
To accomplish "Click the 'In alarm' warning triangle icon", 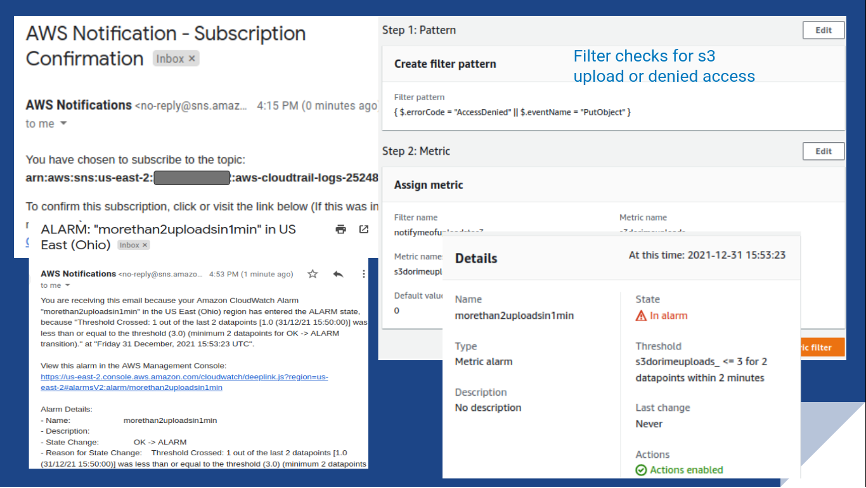I will (641, 316).
